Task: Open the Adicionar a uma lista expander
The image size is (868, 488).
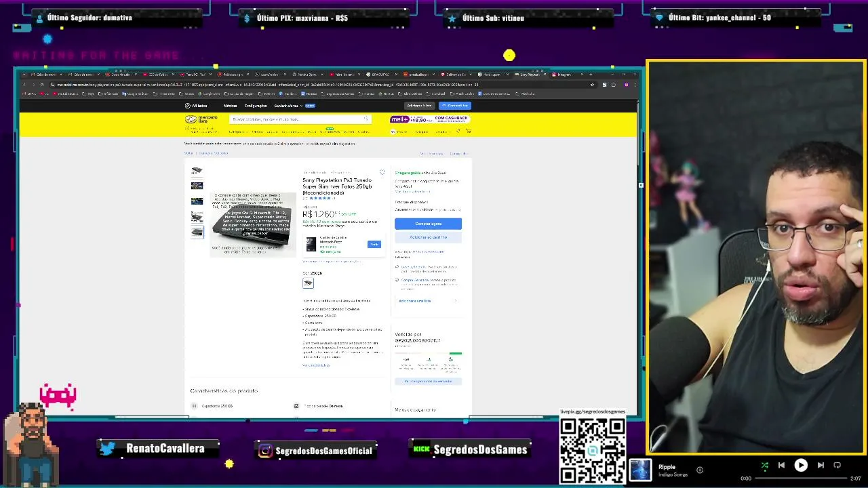Action: [428, 301]
